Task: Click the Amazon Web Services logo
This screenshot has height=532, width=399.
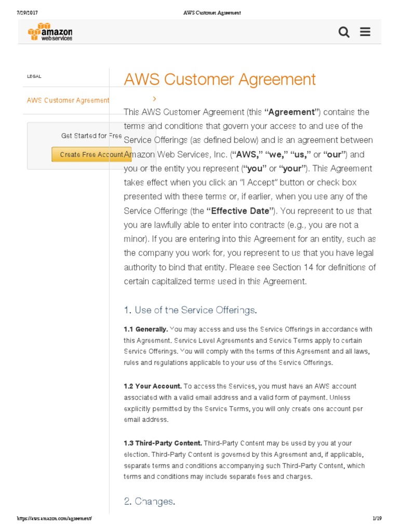Action: (50, 32)
